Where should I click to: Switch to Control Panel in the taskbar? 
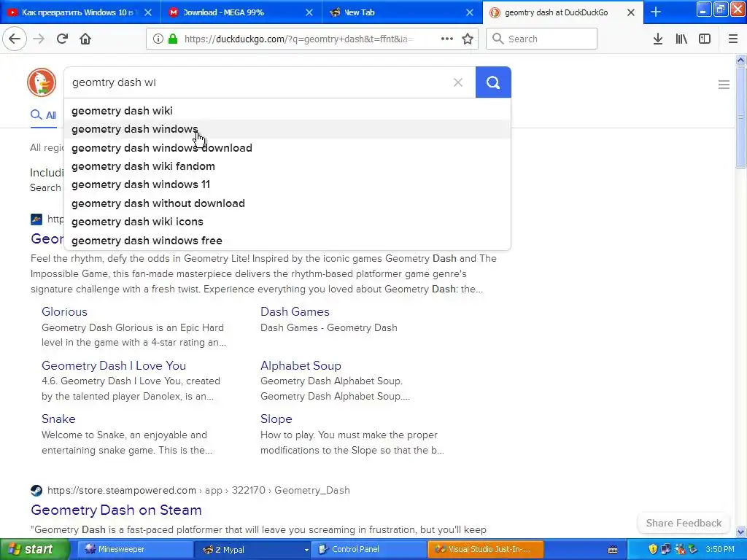point(369,549)
